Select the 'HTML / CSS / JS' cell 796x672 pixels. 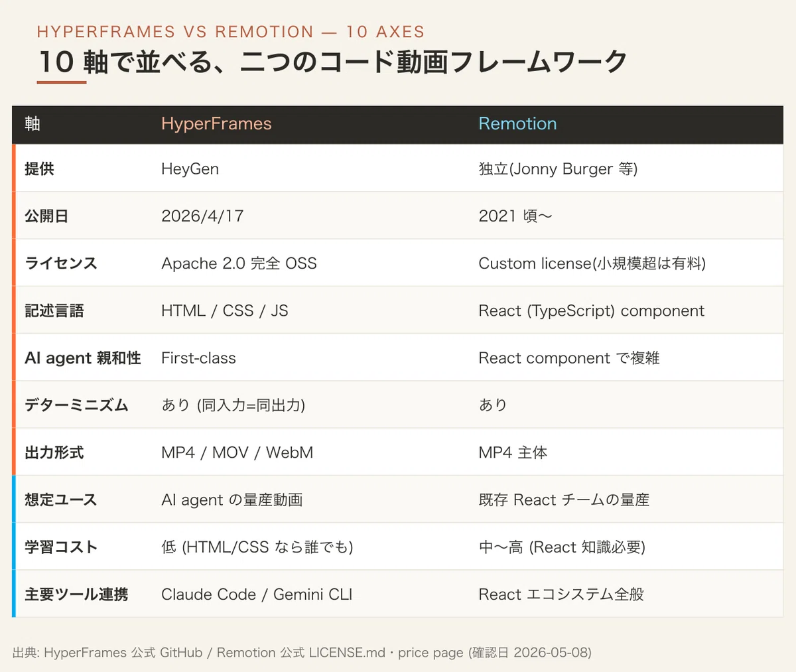[x=225, y=310]
